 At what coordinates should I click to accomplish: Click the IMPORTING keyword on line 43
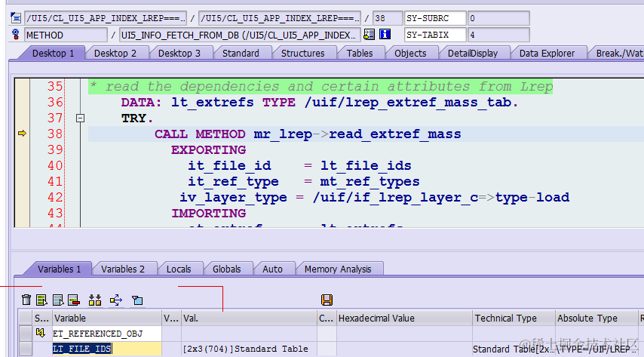coord(209,213)
